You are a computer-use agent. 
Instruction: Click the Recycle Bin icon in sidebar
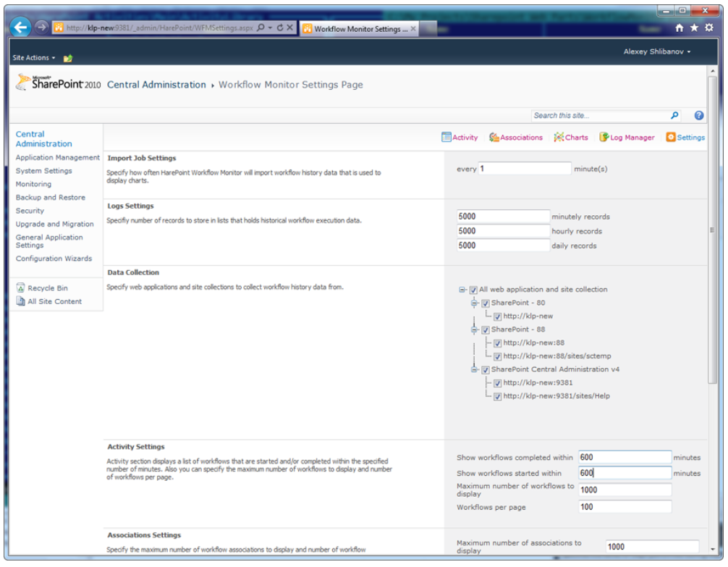(20, 287)
